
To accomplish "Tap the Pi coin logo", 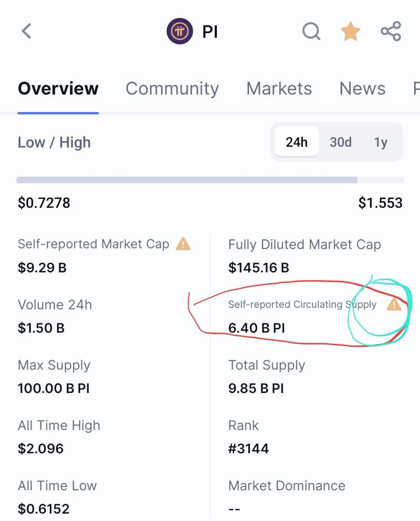I will click(179, 32).
